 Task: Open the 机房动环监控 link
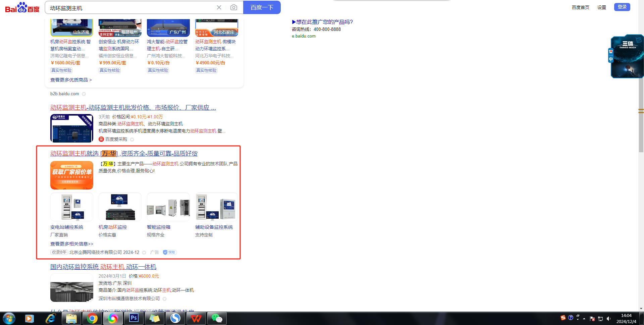[113, 227]
